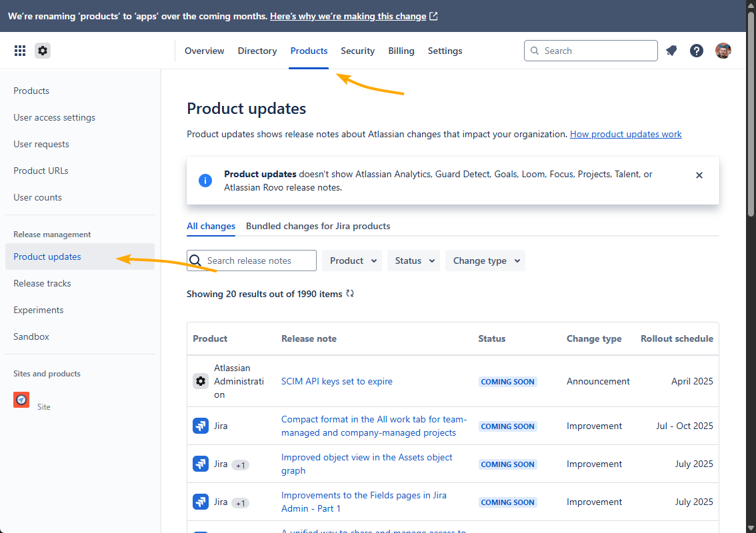
Task: Refresh the results list
Action: click(350, 293)
